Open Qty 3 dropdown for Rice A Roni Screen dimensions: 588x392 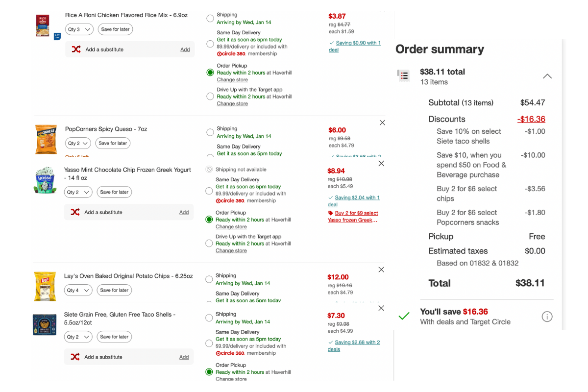[79, 29]
